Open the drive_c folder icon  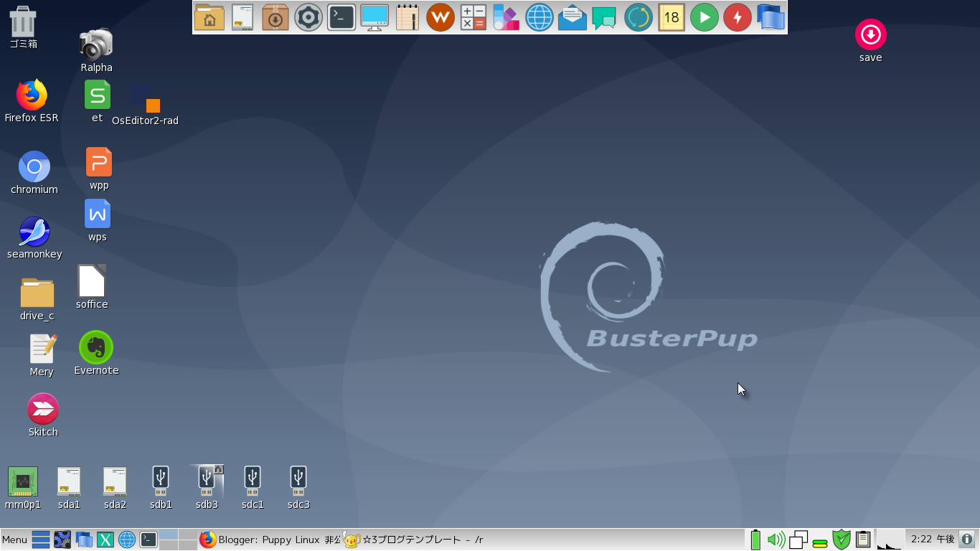[37, 292]
